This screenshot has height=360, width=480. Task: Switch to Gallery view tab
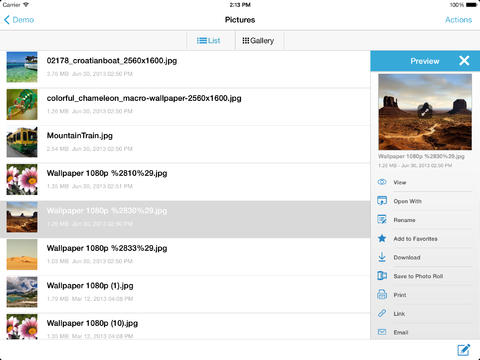(x=258, y=41)
